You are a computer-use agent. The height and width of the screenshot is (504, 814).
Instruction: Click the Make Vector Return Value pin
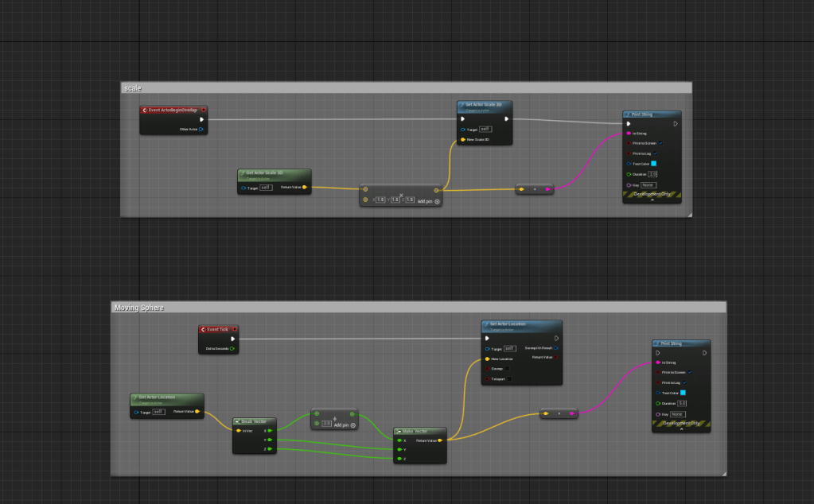tap(440, 440)
